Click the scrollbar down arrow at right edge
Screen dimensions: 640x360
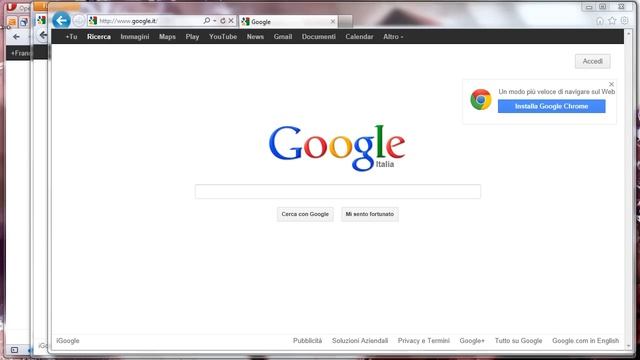point(629,346)
